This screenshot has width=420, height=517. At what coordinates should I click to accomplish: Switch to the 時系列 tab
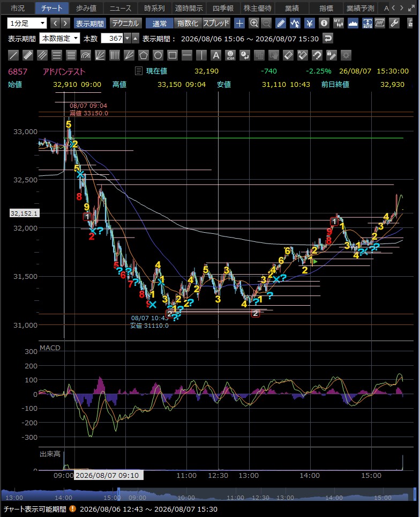tap(155, 8)
